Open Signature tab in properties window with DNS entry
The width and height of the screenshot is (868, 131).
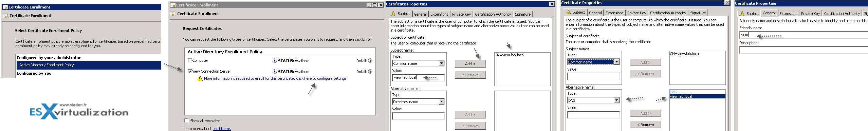[x=698, y=13]
